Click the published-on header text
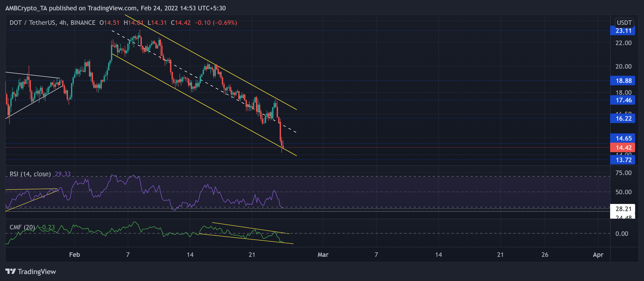Screen dimensions: 644x281 pyautogui.click(x=115, y=8)
